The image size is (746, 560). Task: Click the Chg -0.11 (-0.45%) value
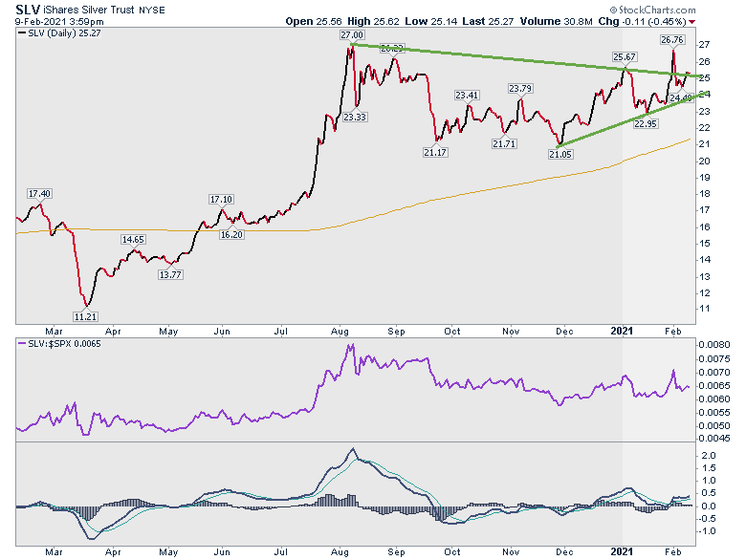643,21
